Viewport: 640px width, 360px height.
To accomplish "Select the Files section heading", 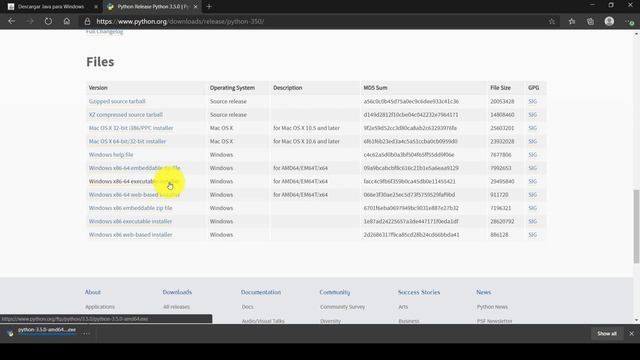I will (x=100, y=62).
